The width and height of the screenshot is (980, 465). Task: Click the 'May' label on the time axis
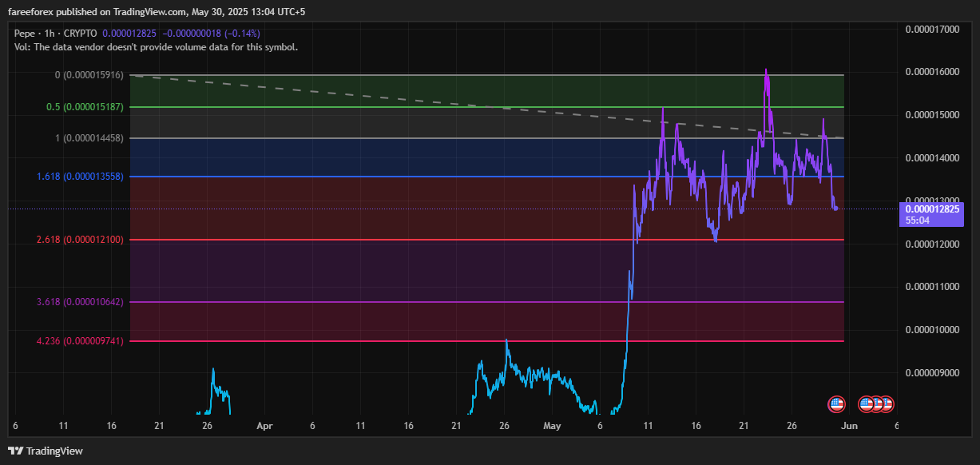tap(553, 427)
